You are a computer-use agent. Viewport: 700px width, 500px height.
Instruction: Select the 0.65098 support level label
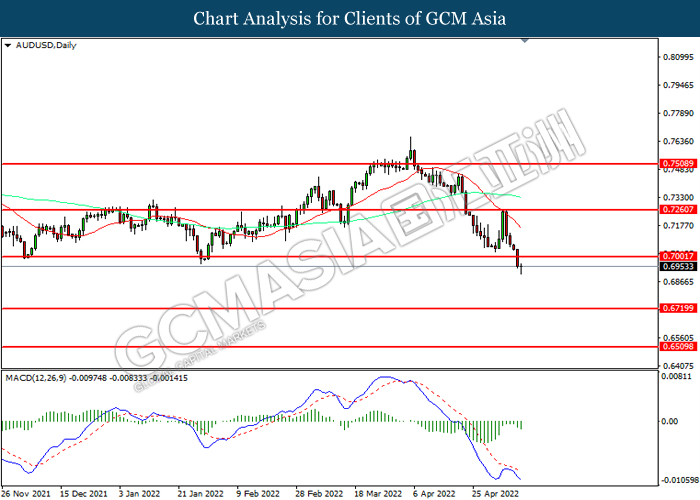tap(678, 346)
